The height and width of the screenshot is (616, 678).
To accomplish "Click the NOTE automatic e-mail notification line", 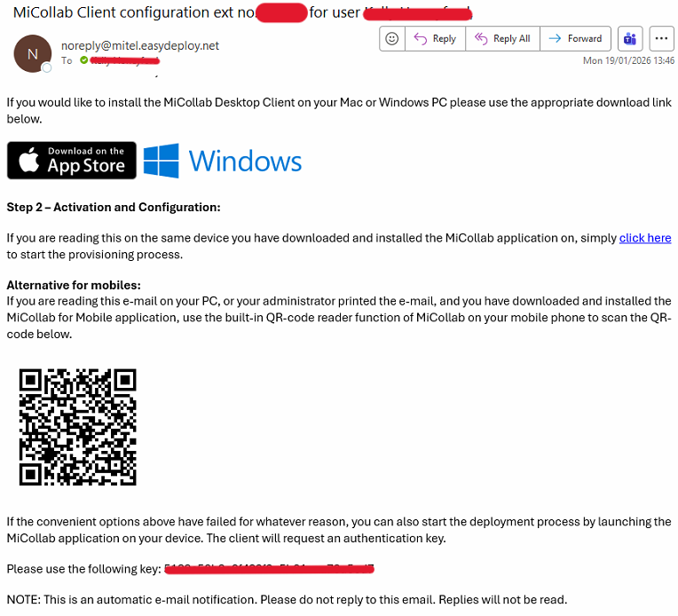I will pos(287,599).
